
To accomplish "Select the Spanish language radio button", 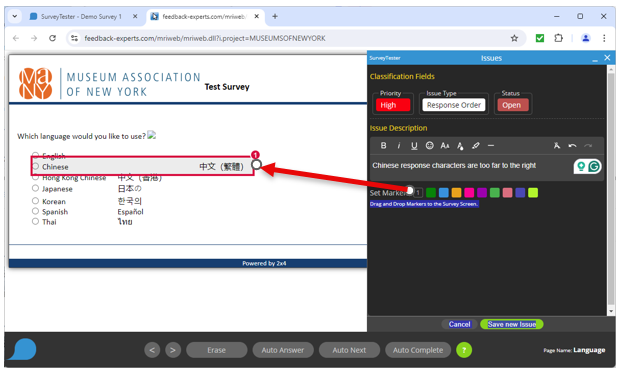I will (x=36, y=211).
